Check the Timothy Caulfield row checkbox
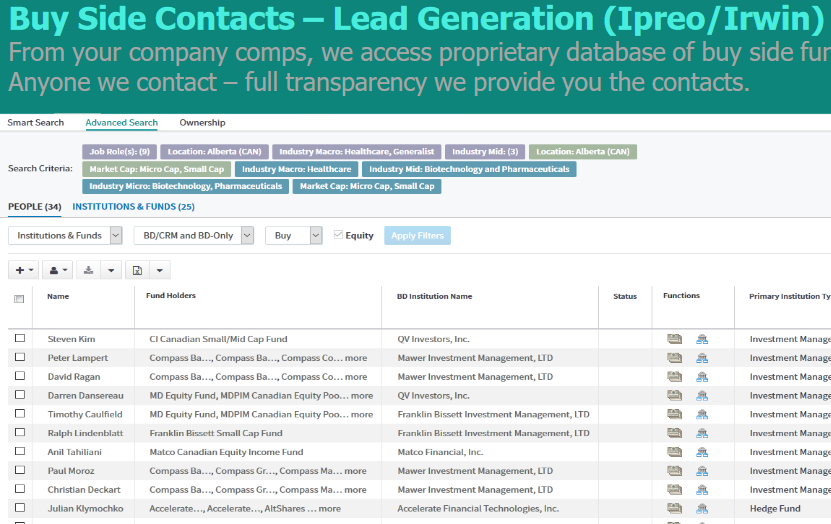Viewport: 831px width, 524px height. (x=20, y=413)
